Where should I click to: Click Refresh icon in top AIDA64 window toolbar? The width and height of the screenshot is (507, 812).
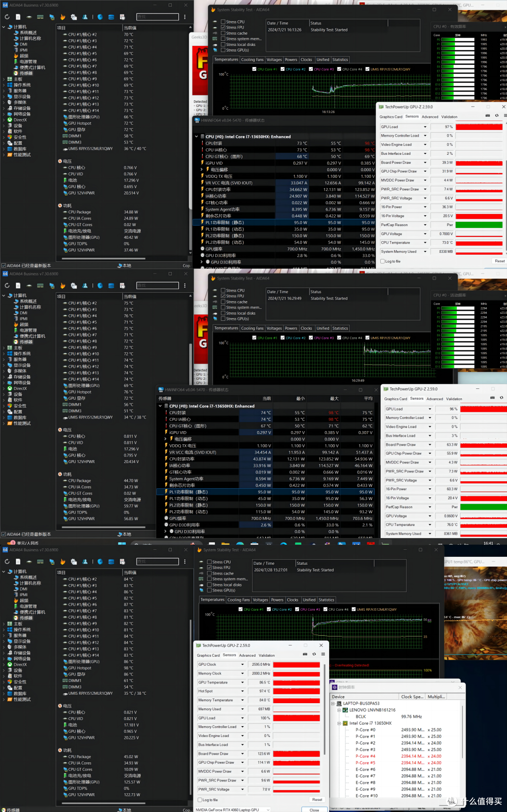pos(7,17)
